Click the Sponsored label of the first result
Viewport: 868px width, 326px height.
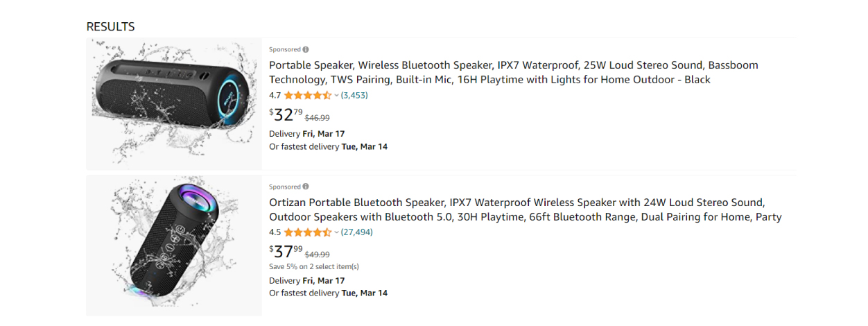[x=285, y=50]
